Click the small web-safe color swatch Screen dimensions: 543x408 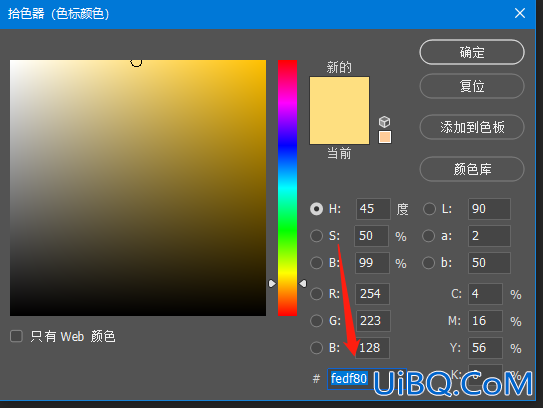385,137
